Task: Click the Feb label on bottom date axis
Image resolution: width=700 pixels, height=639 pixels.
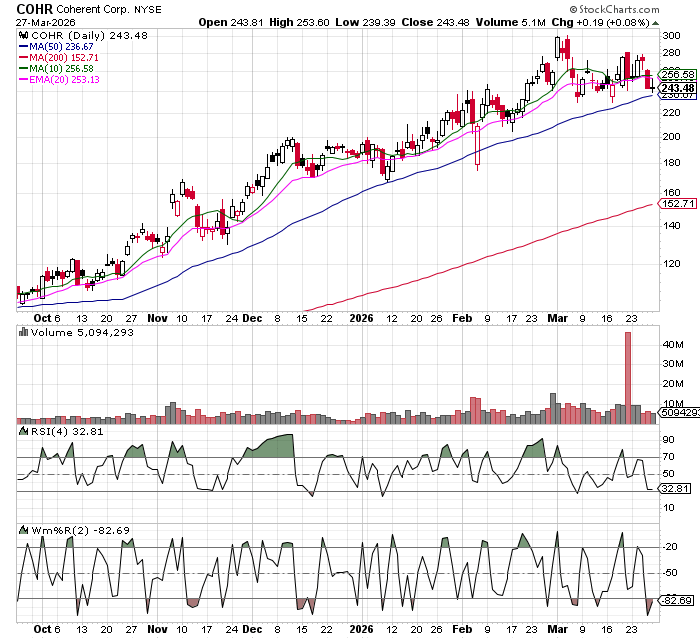Action: tap(462, 629)
